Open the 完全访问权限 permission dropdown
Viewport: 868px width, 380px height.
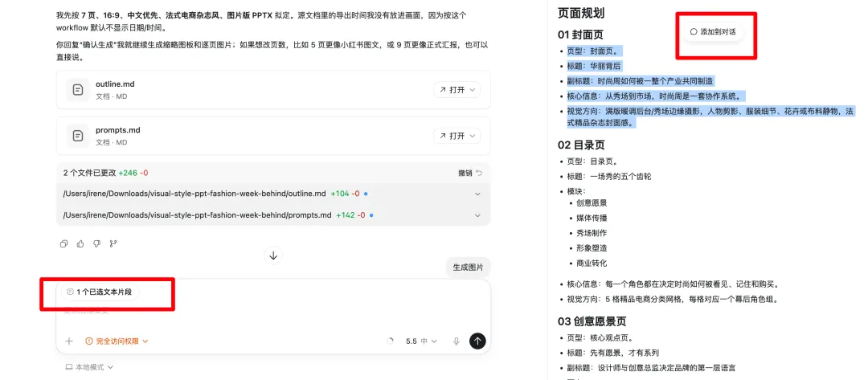[117, 341]
